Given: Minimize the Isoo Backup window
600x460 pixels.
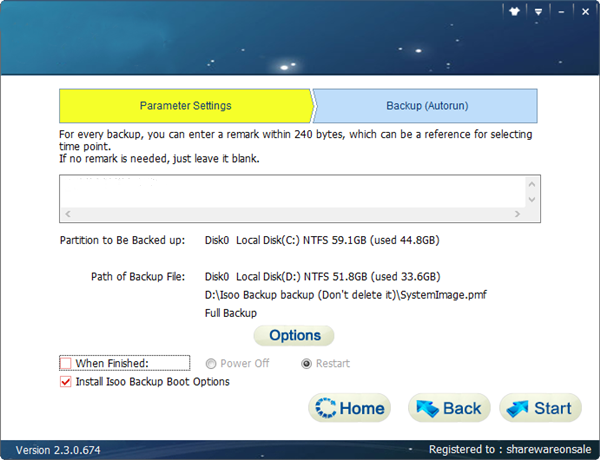Looking at the screenshot, I should [559, 12].
